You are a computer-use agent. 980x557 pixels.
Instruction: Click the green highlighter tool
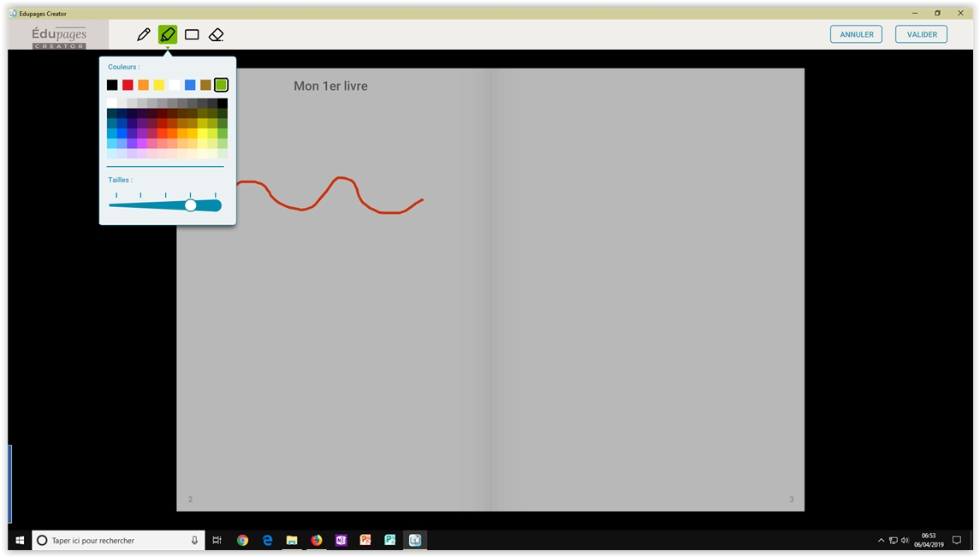[x=168, y=35]
